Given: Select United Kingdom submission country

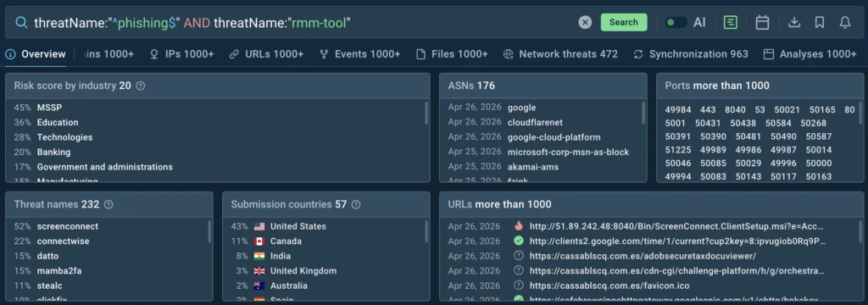Looking at the screenshot, I should click(303, 271).
